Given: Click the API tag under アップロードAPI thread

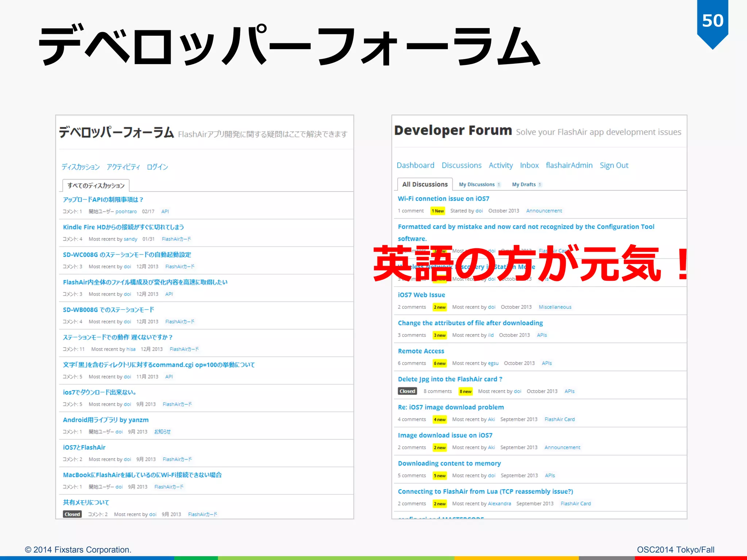Looking at the screenshot, I should point(165,211).
